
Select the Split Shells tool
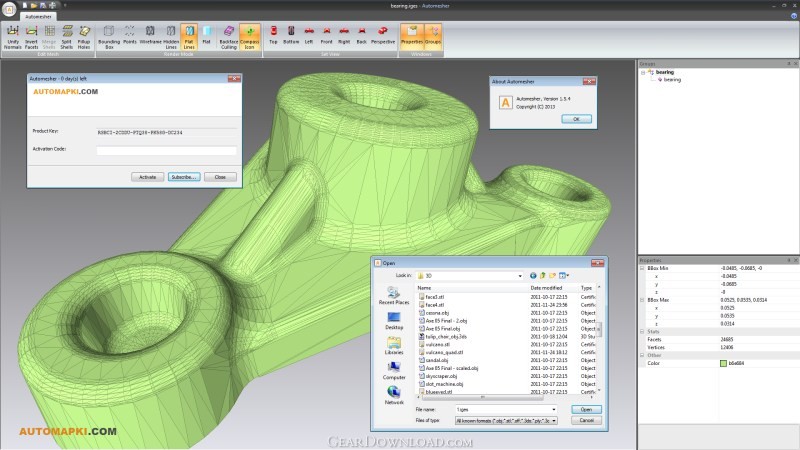pyautogui.click(x=67, y=37)
